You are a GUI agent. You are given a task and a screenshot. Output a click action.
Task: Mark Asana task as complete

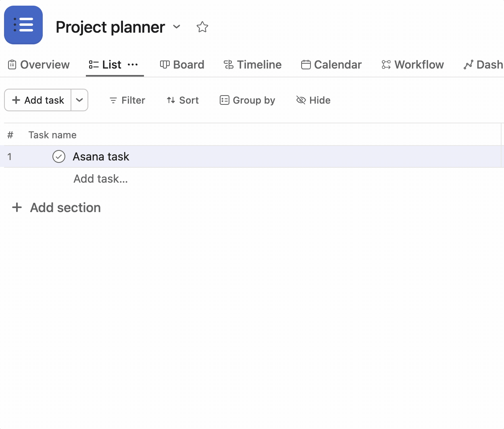click(x=59, y=156)
